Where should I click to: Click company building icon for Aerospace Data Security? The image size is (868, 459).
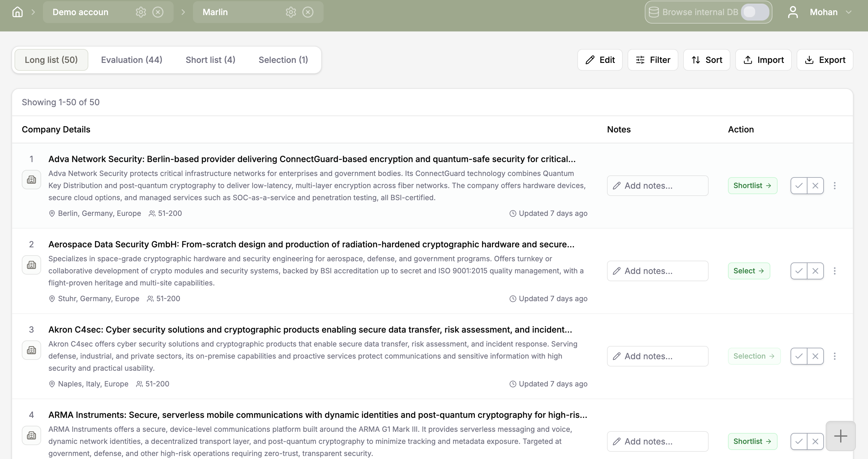[x=31, y=265]
